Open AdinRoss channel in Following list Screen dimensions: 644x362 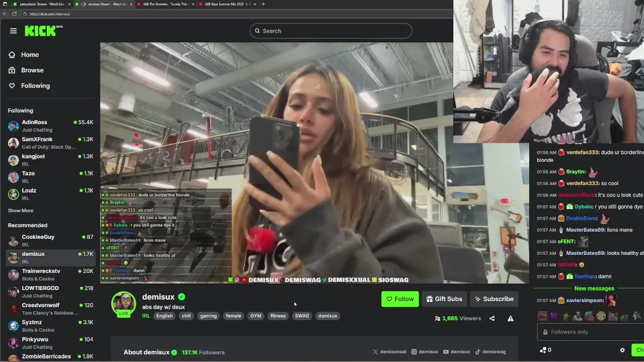tap(50, 126)
